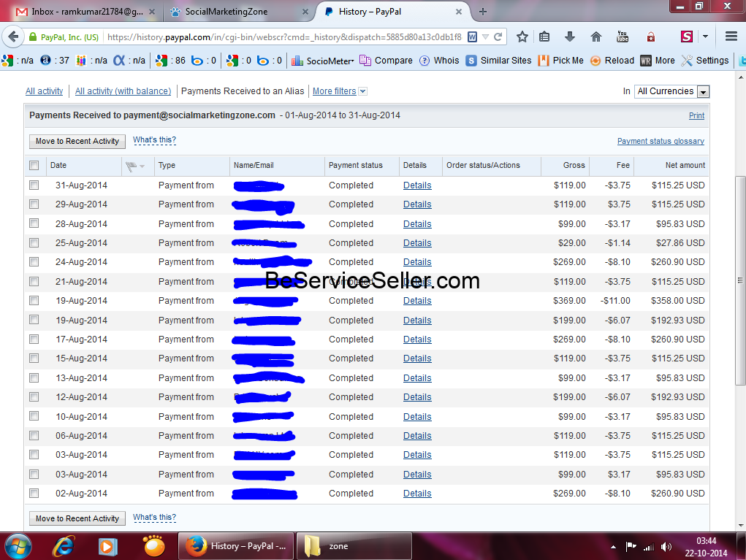Screen dimensions: 746x560
Task: Click the W icon in address bar
Action: coord(473,37)
